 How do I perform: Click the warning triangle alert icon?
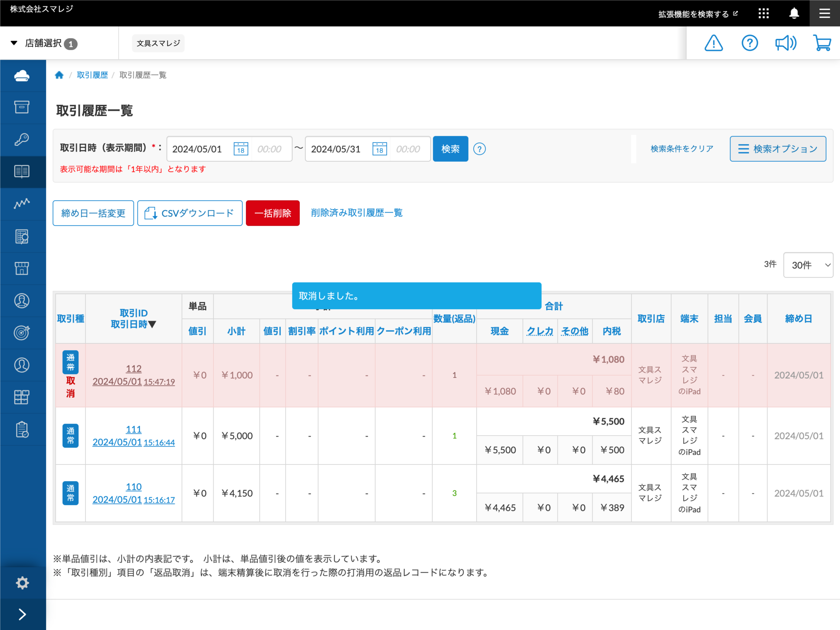coord(714,43)
